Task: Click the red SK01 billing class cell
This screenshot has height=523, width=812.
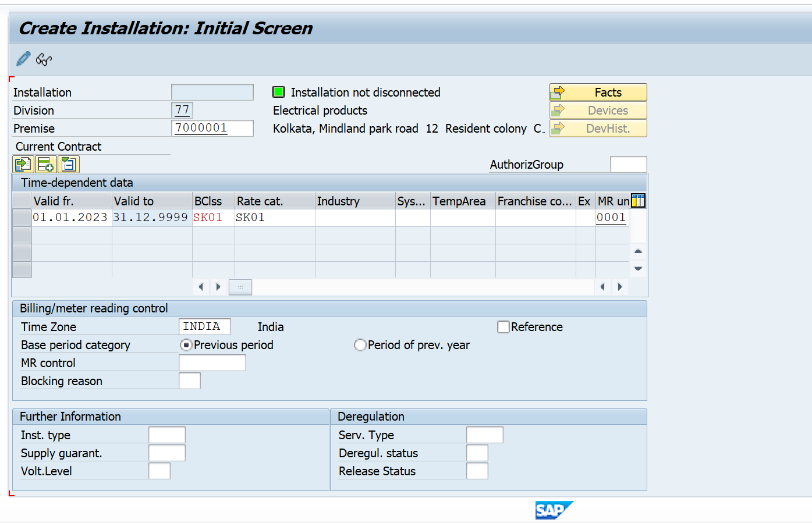Action: 214,218
